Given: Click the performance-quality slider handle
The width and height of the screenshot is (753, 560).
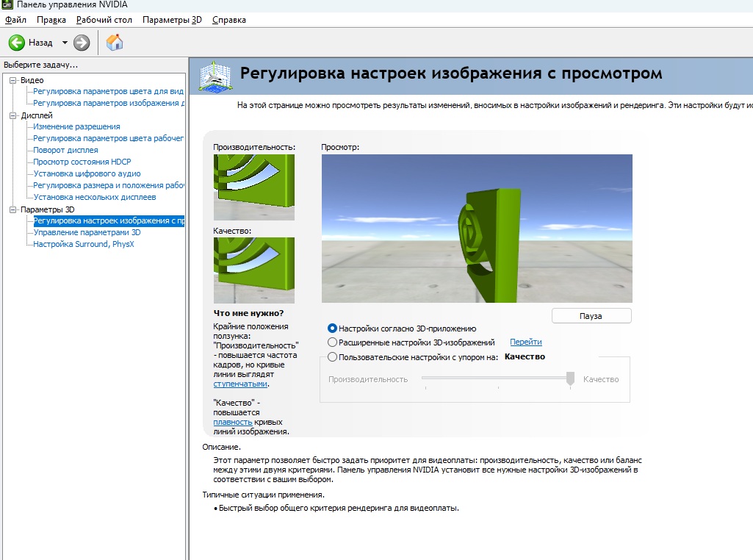Looking at the screenshot, I should 570,378.
